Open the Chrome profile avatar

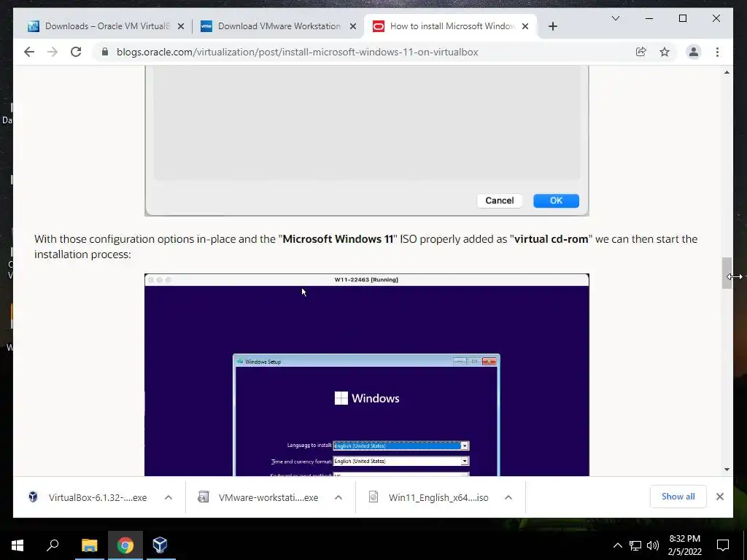[x=694, y=52]
